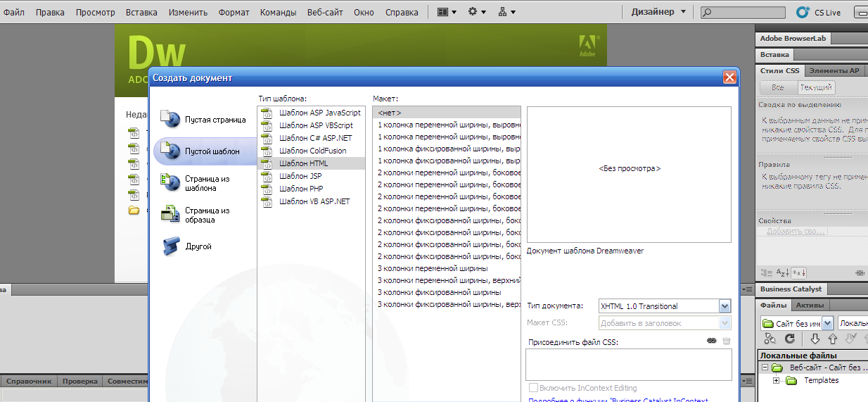Screen dimensions: 868x402
Task: Click the connect to remote server icon
Action: [770, 339]
